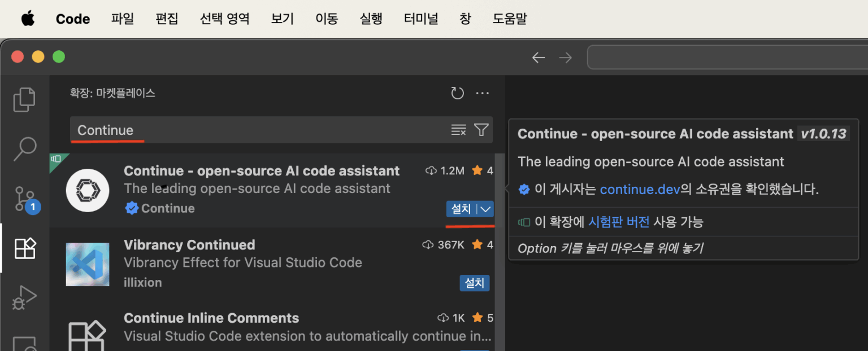Open the 도움말 menu
Screen dimensions: 868x351
tap(510, 18)
